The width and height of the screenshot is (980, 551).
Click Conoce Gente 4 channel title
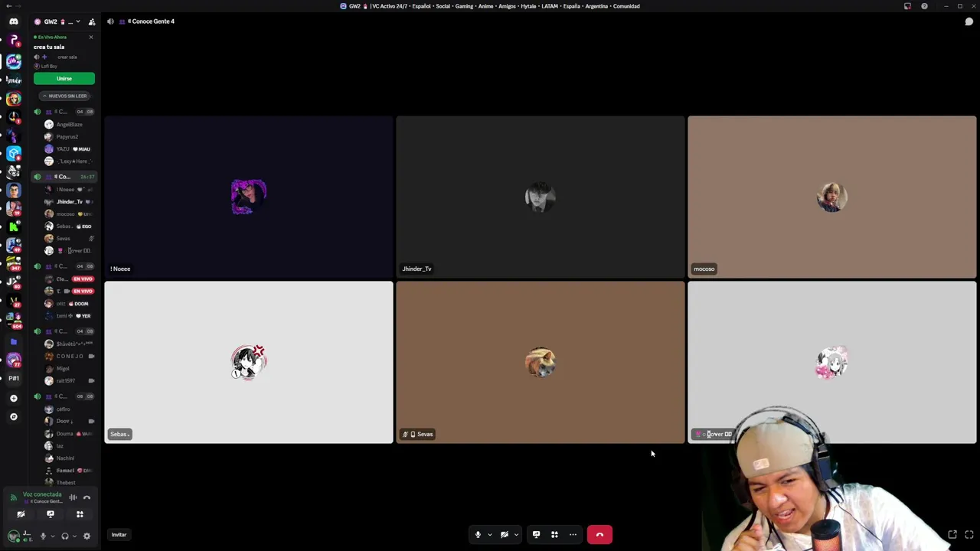(x=153, y=21)
